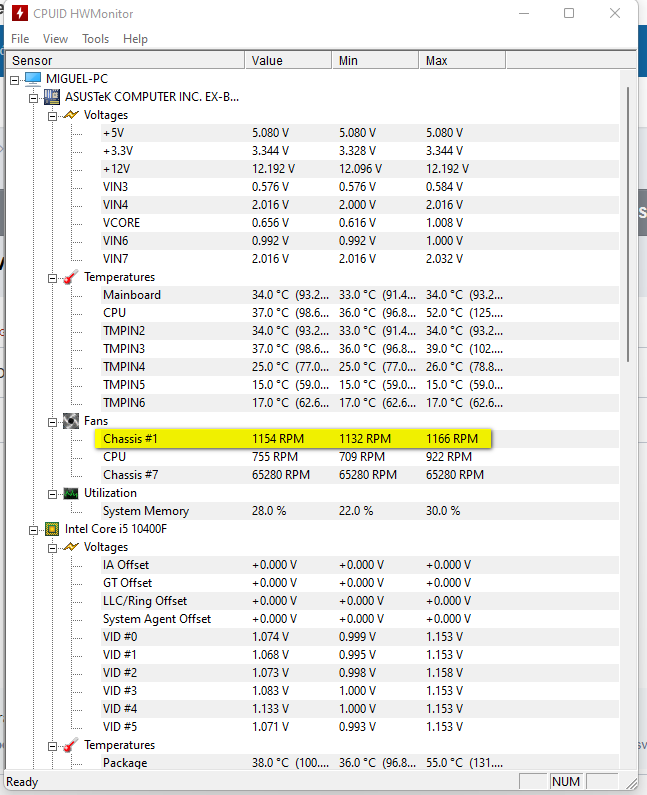The image size is (647, 795).
Task: Click the 65280 RPM current value
Action: (x=280, y=475)
